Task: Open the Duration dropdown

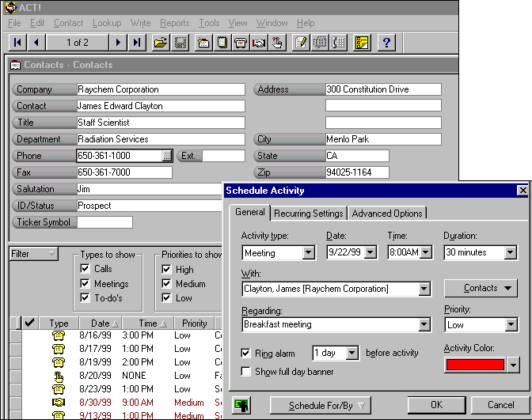Action: [511, 252]
